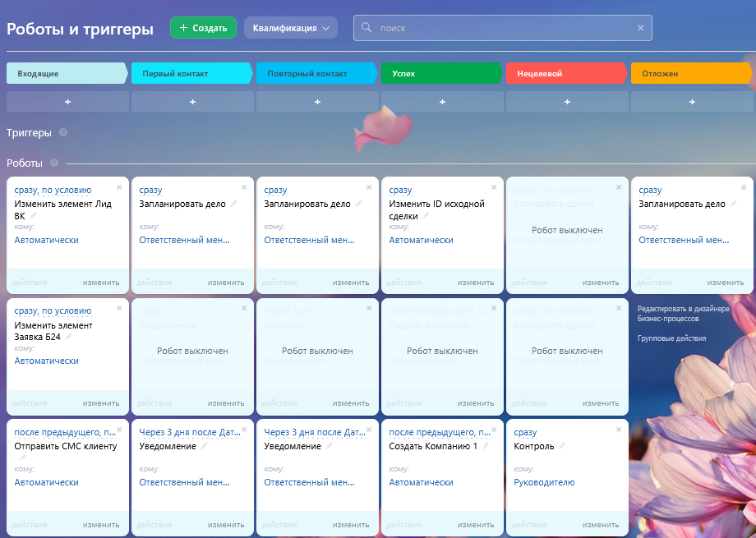The width and height of the screenshot is (756, 538).
Task: Delete the Изменить элемент Лид ВК robot
Action: tap(119, 187)
